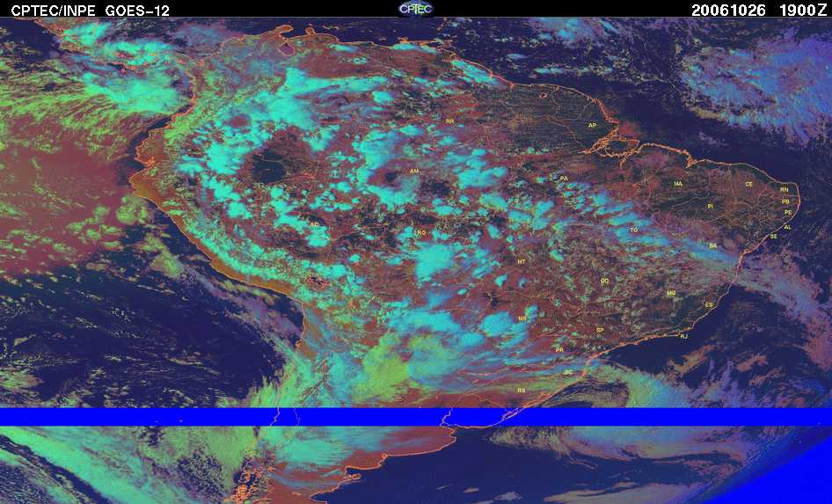Click the "PA" state label
The image size is (832, 504).
click(564, 179)
